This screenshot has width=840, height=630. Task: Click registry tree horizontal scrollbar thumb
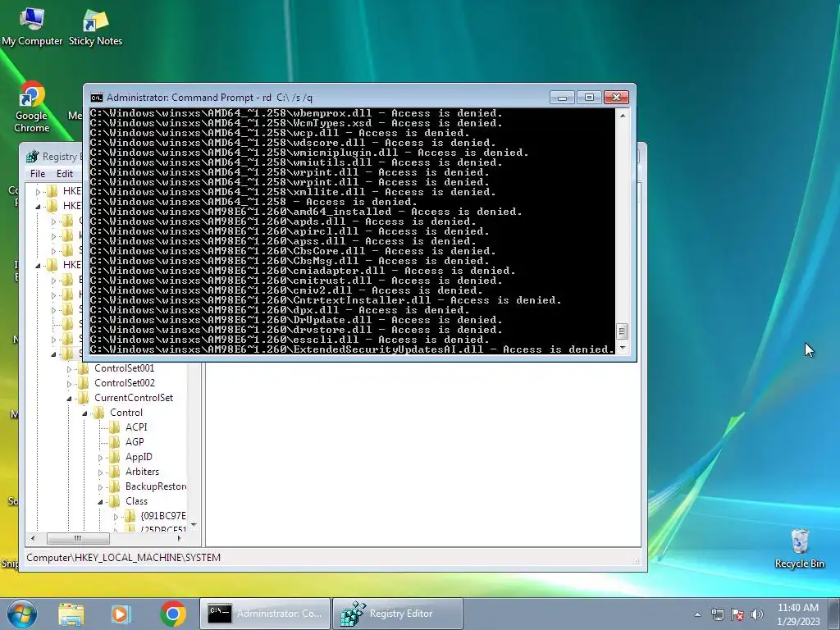point(78,538)
